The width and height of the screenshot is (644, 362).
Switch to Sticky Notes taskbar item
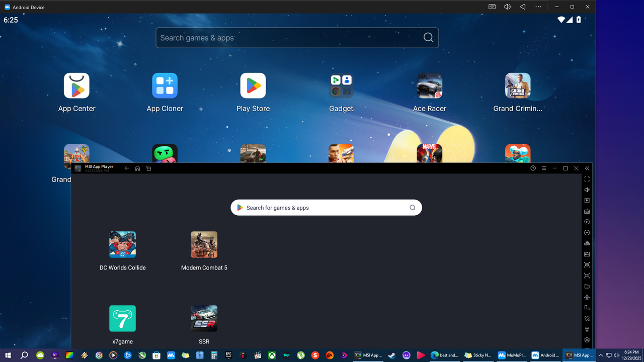(x=478, y=355)
